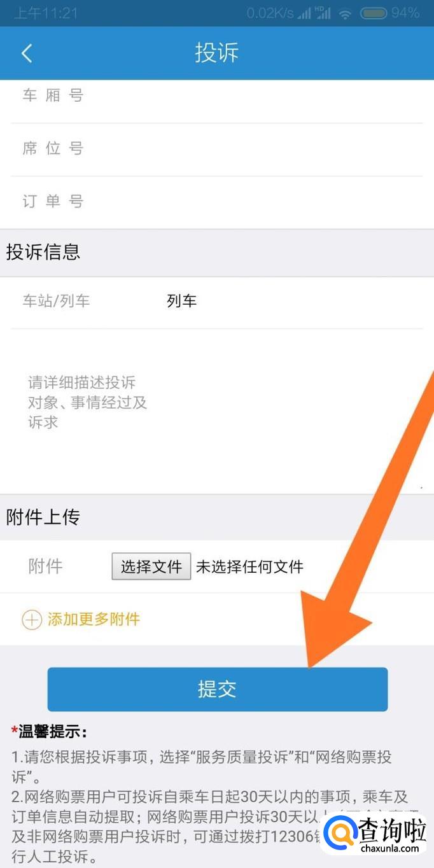Tap the battery icon in status bar
Viewport: 434px width, 868px height.
pyautogui.click(x=374, y=13)
